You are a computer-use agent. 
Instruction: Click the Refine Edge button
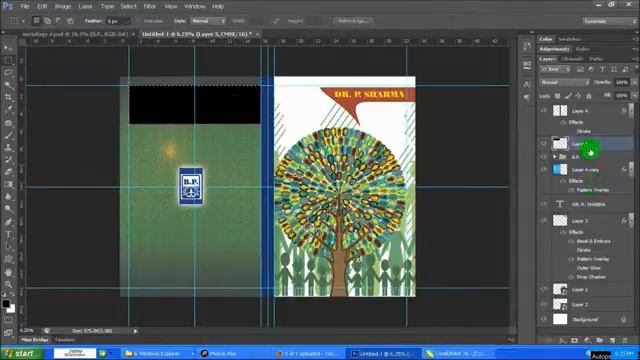tap(353, 20)
